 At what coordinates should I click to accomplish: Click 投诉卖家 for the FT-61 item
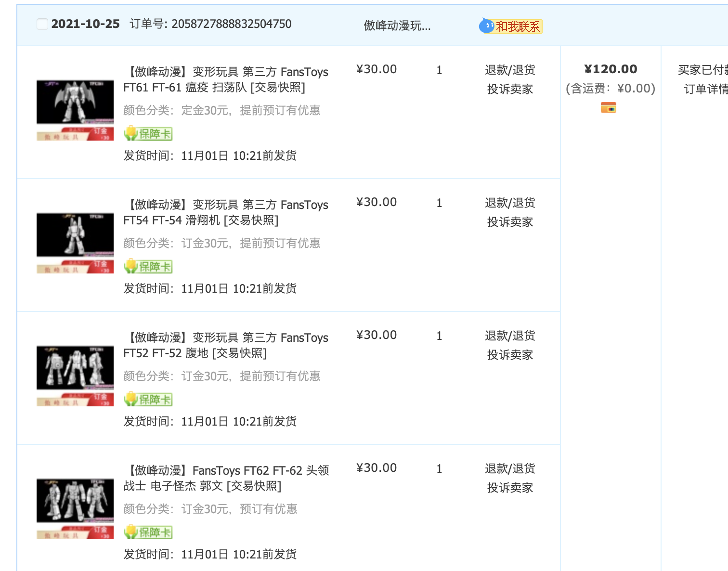[x=510, y=89]
